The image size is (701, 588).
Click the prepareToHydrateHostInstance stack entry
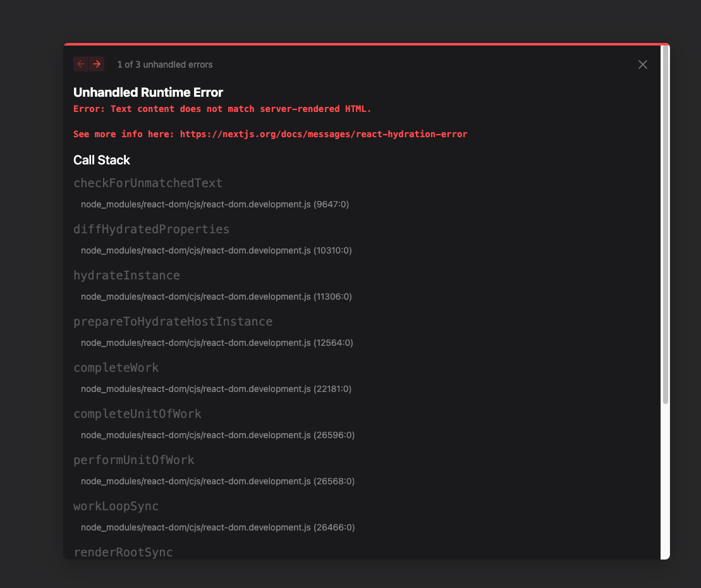173,321
